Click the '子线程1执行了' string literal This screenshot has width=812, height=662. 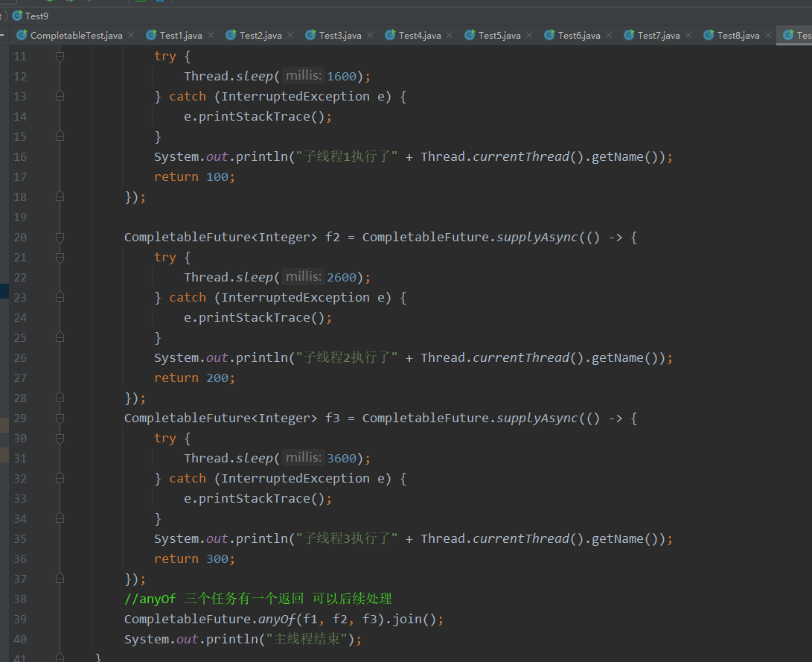[346, 157]
